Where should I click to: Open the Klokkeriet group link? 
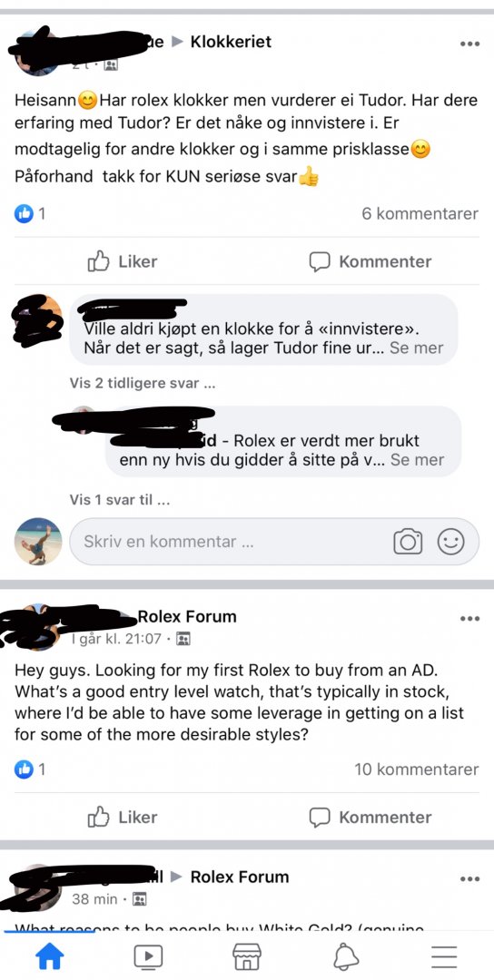click(231, 42)
